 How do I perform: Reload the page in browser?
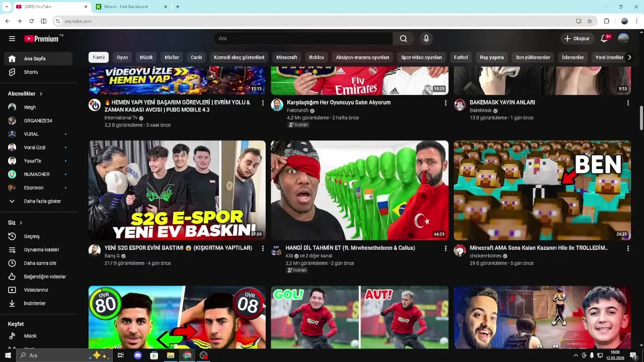point(31,21)
